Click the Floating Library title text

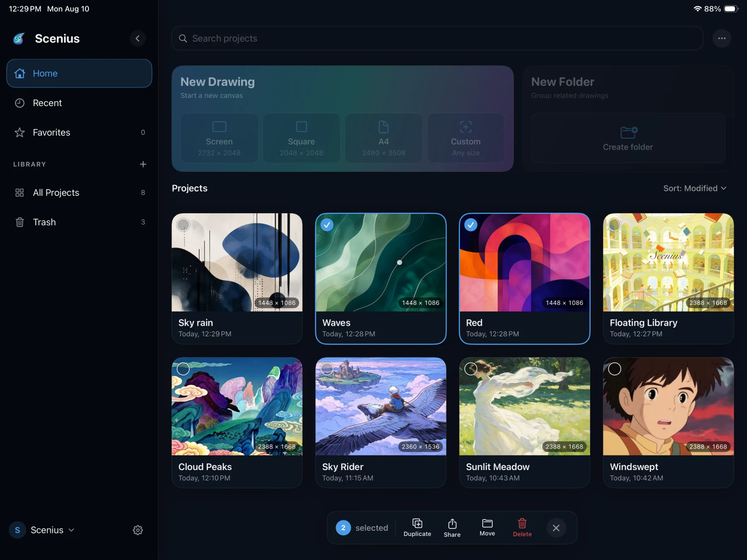pos(644,323)
